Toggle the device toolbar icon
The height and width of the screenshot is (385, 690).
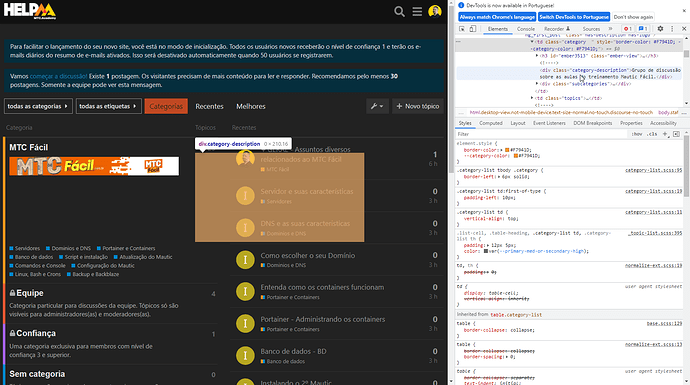pos(472,29)
